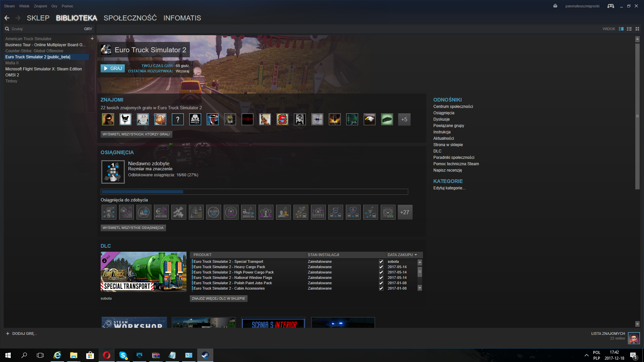This screenshot has width=644, height=362.
Task: Open the panmateuszmigrocki account dropdown
Action: 582,6
